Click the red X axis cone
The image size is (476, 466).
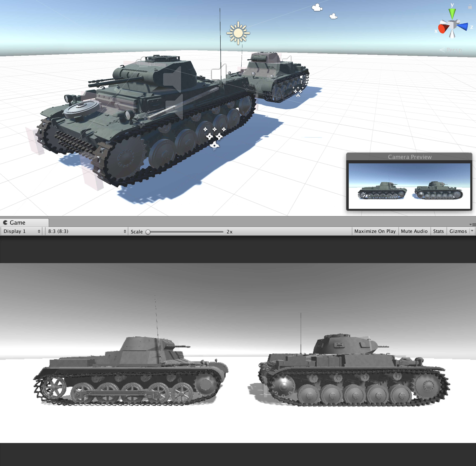pos(442,29)
